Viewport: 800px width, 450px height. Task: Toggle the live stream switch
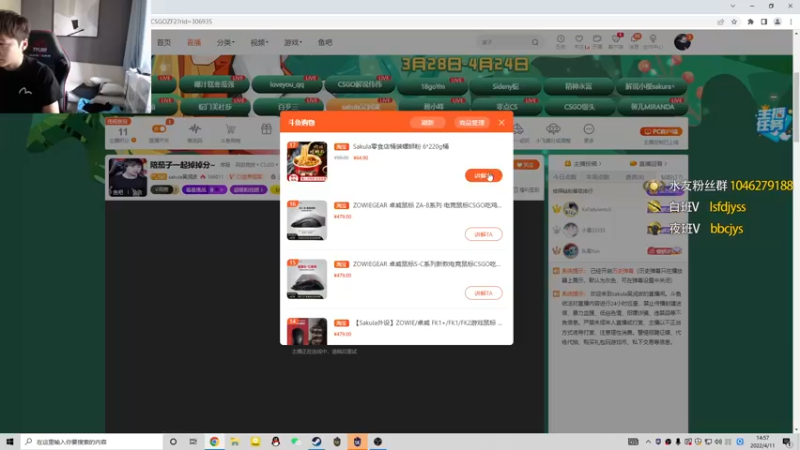tap(159, 129)
